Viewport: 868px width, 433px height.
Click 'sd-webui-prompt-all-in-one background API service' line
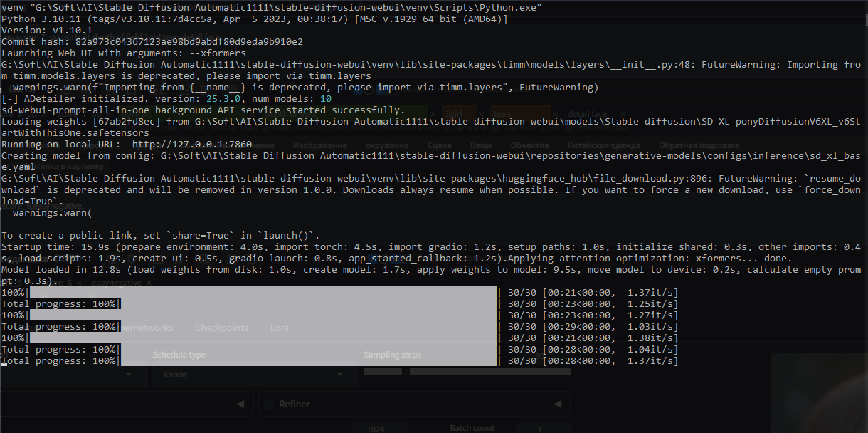pos(203,110)
